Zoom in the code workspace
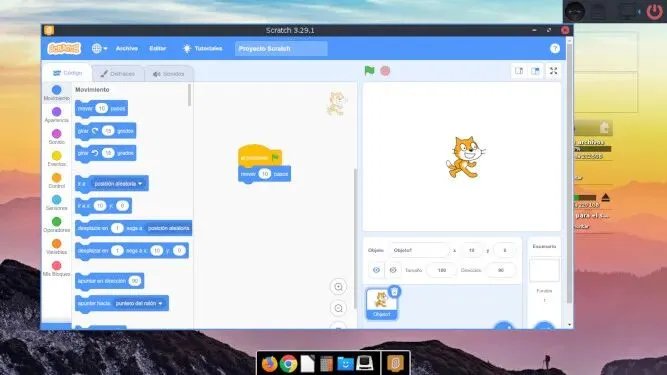667x375 pixels. [x=339, y=287]
